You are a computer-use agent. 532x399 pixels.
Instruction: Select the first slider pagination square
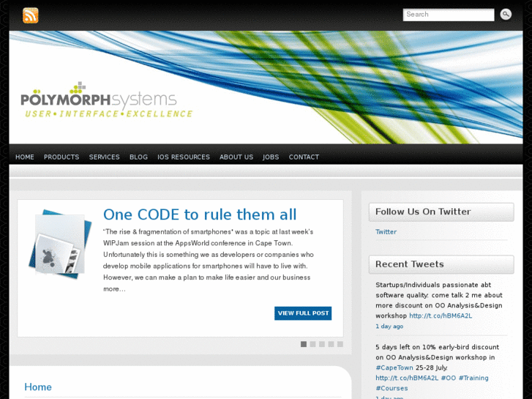click(x=304, y=344)
